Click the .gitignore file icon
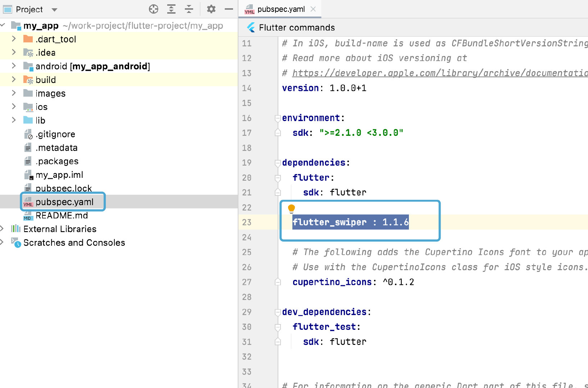This screenshot has height=388, width=588. tap(28, 134)
